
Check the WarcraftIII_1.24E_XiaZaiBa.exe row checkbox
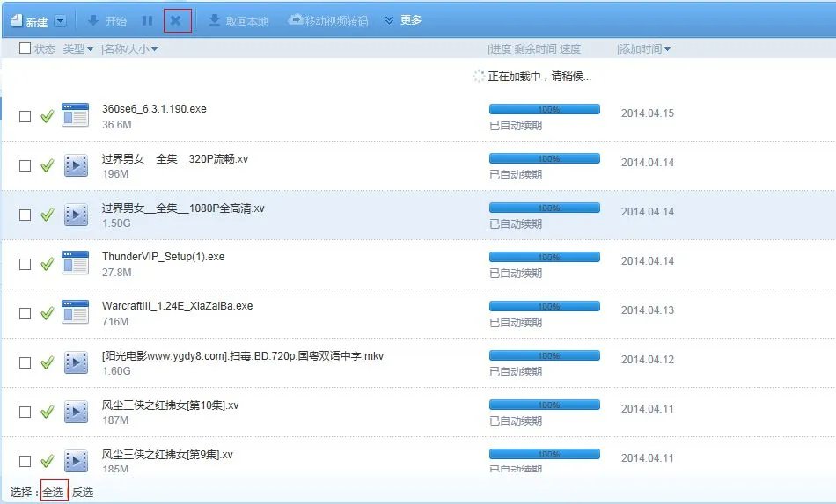pos(25,313)
